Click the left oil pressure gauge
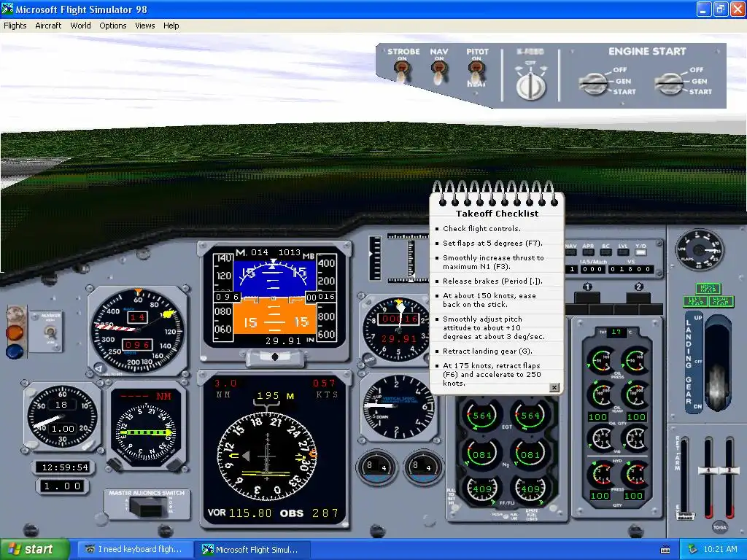This screenshot has height=560, width=747. pos(601,361)
